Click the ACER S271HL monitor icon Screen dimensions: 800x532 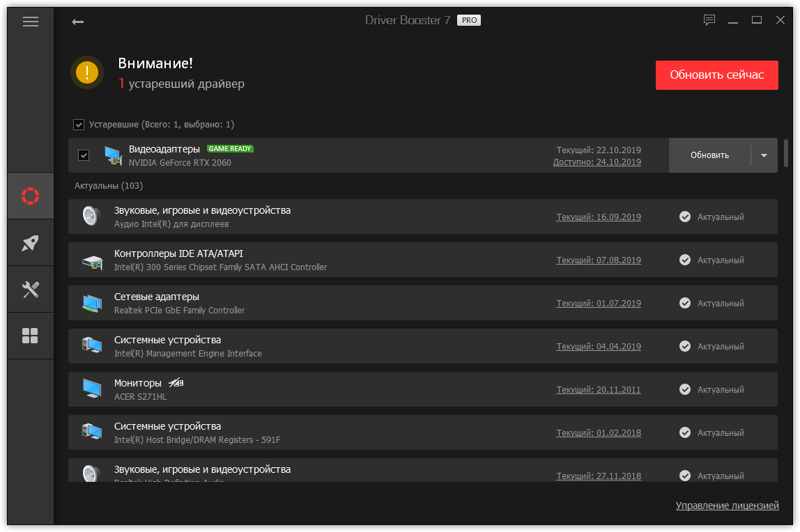click(x=93, y=389)
